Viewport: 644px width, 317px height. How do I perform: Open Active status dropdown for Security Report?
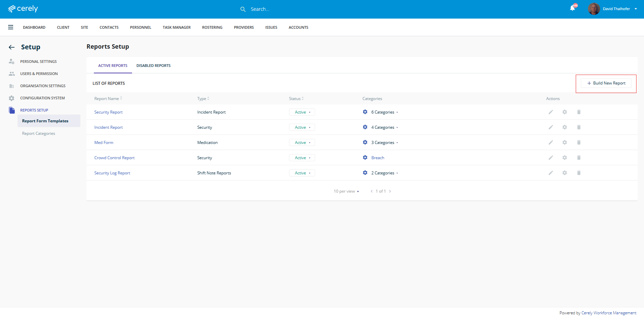pos(302,112)
